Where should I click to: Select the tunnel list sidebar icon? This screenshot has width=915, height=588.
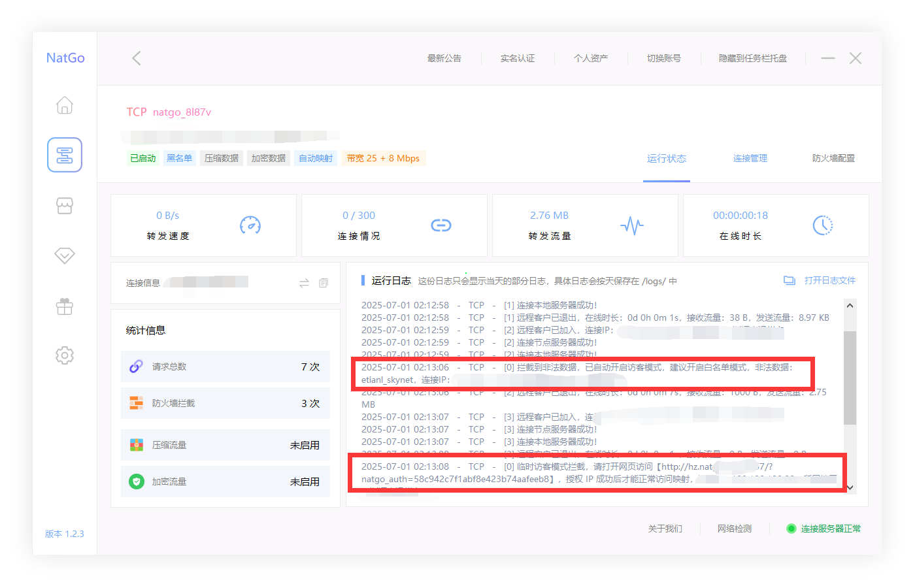[65, 155]
